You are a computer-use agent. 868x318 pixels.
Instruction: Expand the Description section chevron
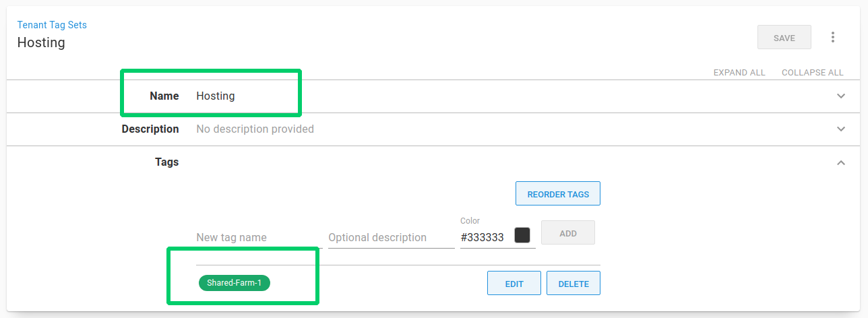840,129
